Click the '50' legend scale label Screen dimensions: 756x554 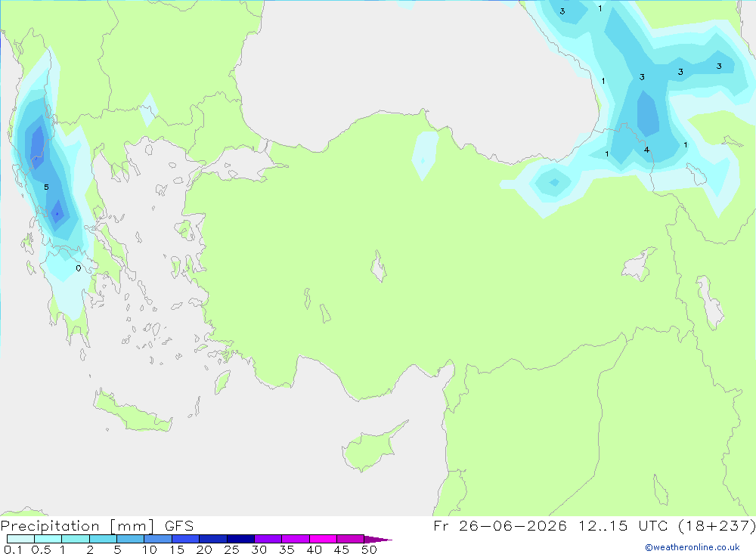pyautogui.click(x=369, y=549)
